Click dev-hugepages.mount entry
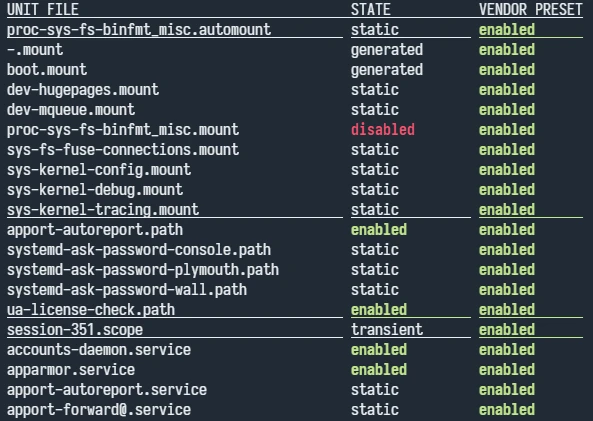 click(x=83, y=90)
